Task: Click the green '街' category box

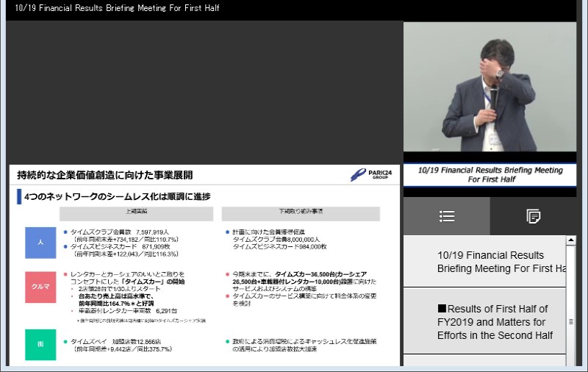Action: [40, 344]
